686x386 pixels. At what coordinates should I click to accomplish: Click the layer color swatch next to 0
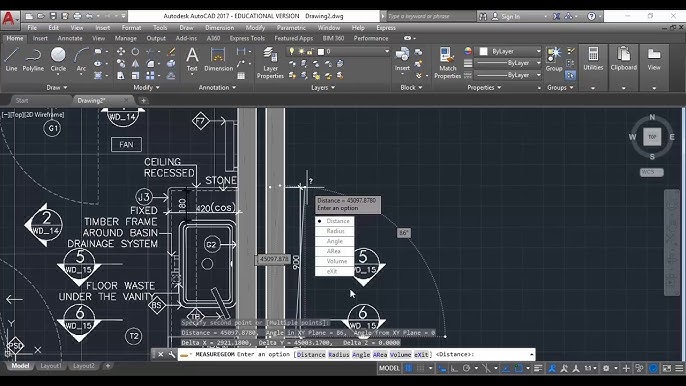[x=321, y=52]
